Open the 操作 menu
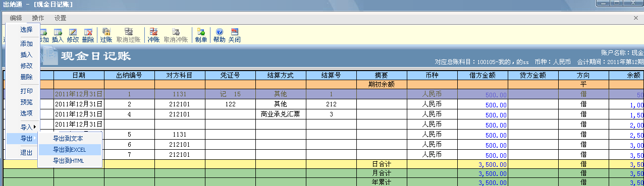Screen dimensions: 644x186 [38, 18]
